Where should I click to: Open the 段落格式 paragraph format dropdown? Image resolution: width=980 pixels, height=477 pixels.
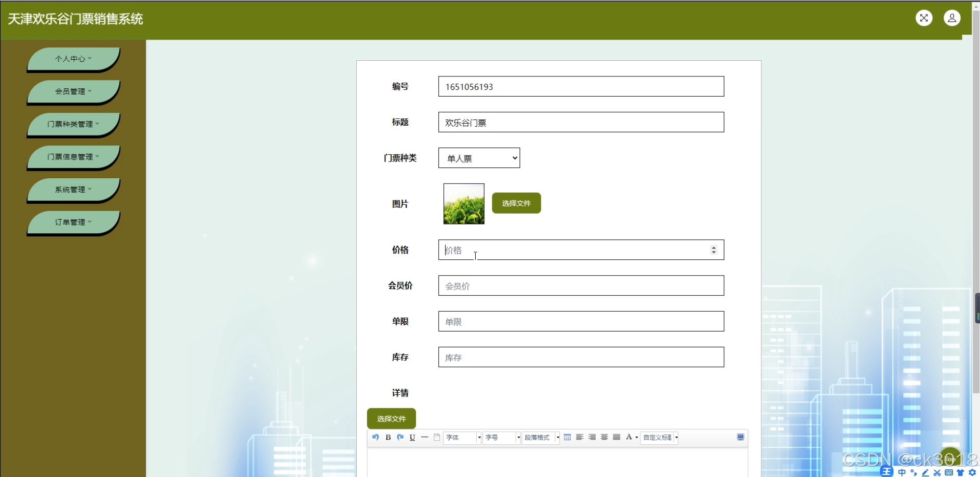pos(541,438)
